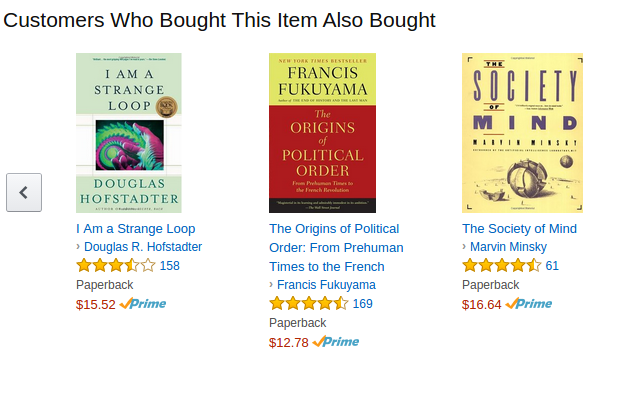Viewport: 629px width, 401px height.
Task: Open the 61 reviews count link
Action: click(x=552, y=265)
